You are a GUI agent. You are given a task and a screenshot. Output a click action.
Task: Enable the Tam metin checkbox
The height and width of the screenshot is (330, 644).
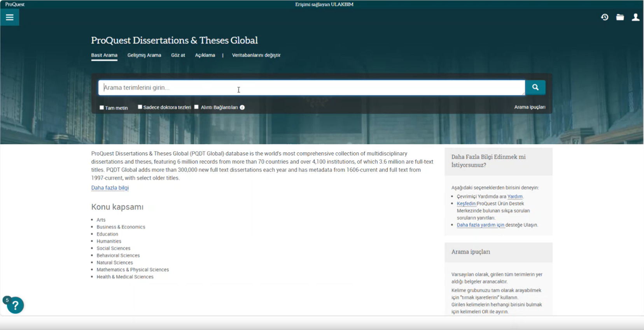[102, 108]
